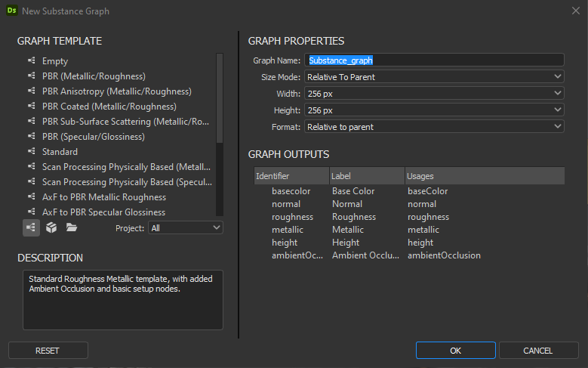Viewport: 588px width, 368px height.
Task: Expand the Project filter dropdown
Action: (x=186, y=228)
